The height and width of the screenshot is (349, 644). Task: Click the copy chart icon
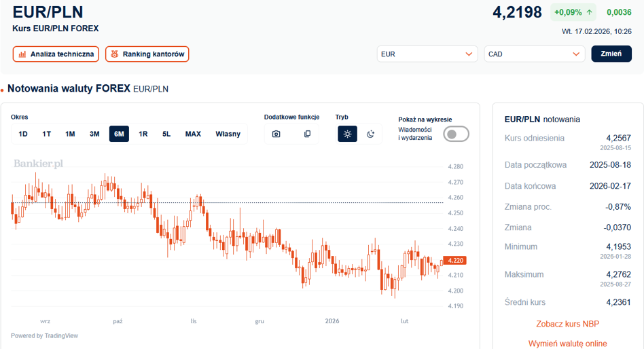tap(307, 134)
